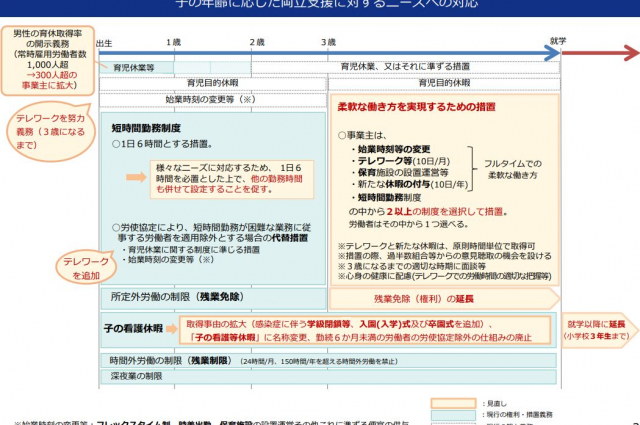
Task: Click the 育児休業等 box
Action: 137,68
